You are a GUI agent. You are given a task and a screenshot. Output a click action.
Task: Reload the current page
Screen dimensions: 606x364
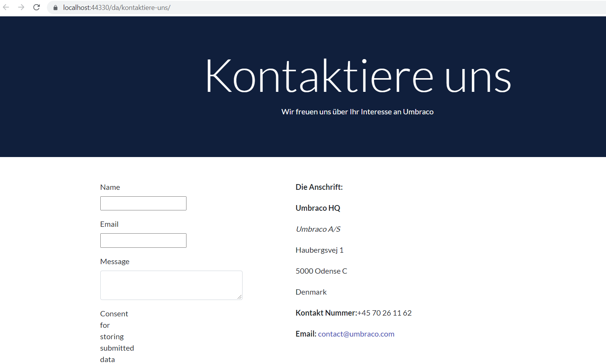(37, 7)
